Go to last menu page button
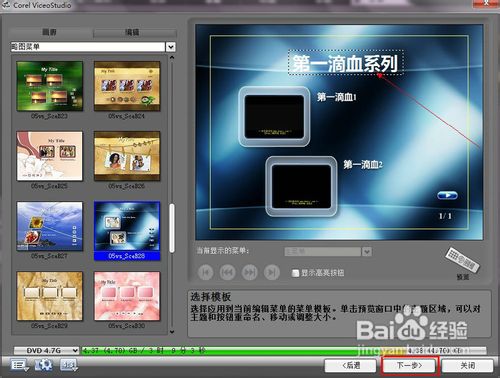Viewport: 500px width, 378px height. [272, 272]
